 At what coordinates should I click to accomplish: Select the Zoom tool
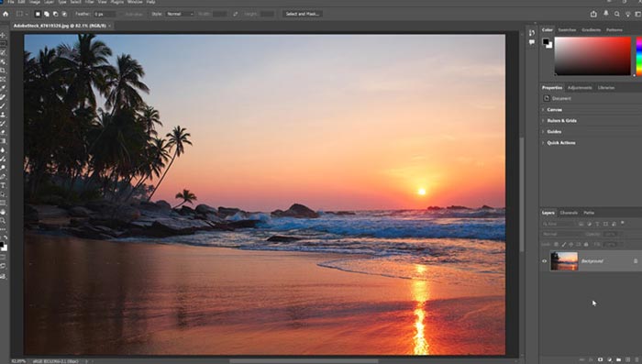(x=3, y=221)
